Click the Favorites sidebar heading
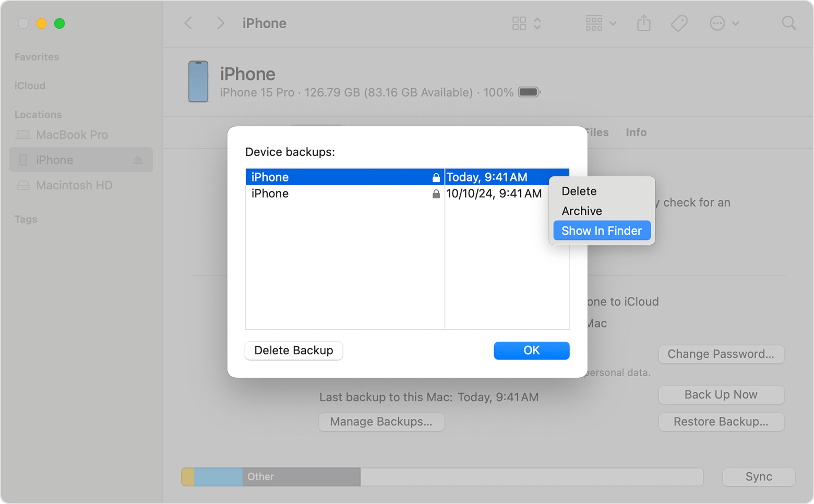Viewport: 814px width, 504px height. 37,57
